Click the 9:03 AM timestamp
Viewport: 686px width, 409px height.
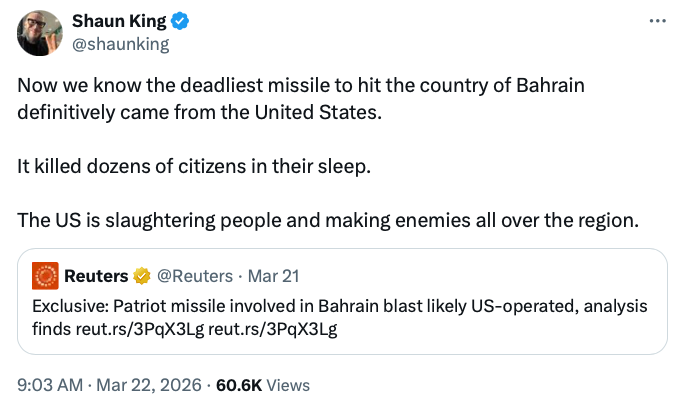49,385
